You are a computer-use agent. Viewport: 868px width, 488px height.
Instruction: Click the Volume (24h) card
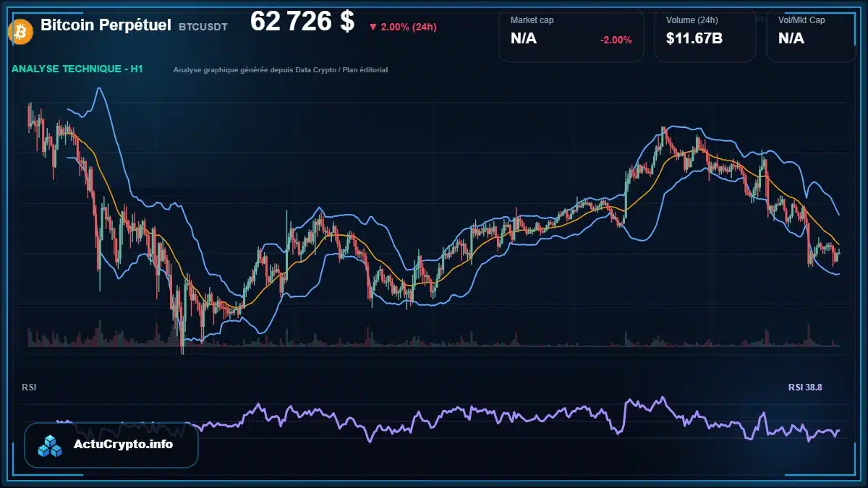[x=705, y=35]
